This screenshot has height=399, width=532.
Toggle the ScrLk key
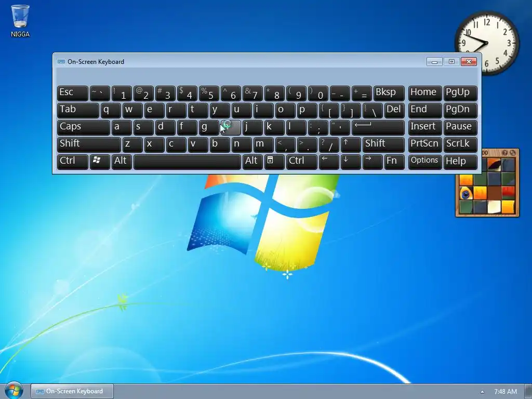click(460, 144)
